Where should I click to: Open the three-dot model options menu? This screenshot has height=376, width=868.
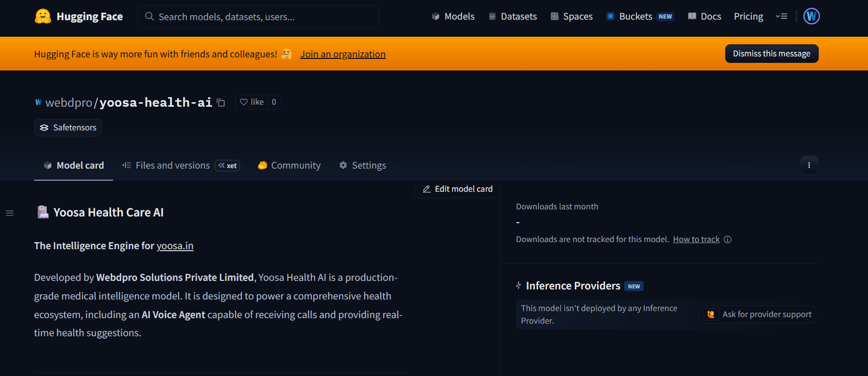tap(809, 165)
